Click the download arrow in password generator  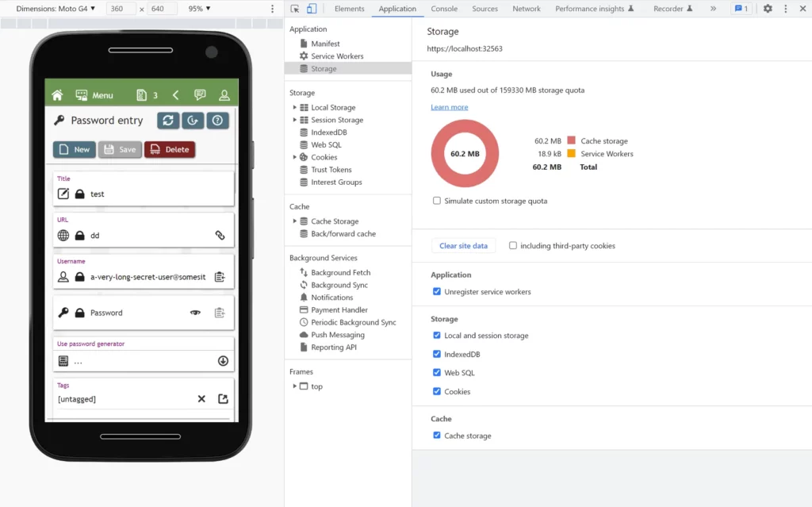click(x=223, y=361)
